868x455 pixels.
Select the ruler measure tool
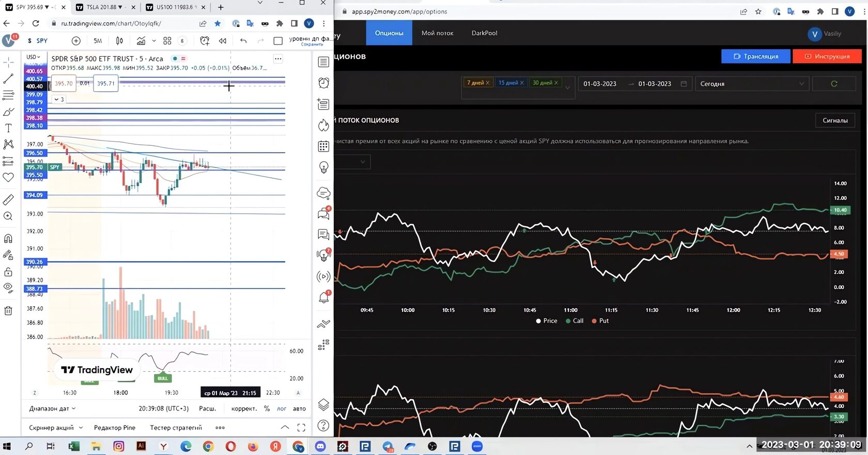[x=8, y=200]
